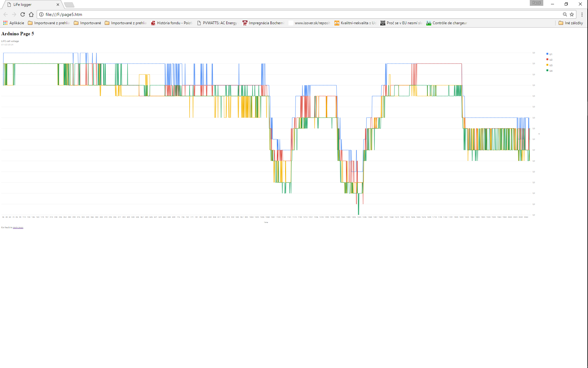This screenshot has width=588, height=368.
Task: Click the Pavol profile button
Action: coord(536,3)
